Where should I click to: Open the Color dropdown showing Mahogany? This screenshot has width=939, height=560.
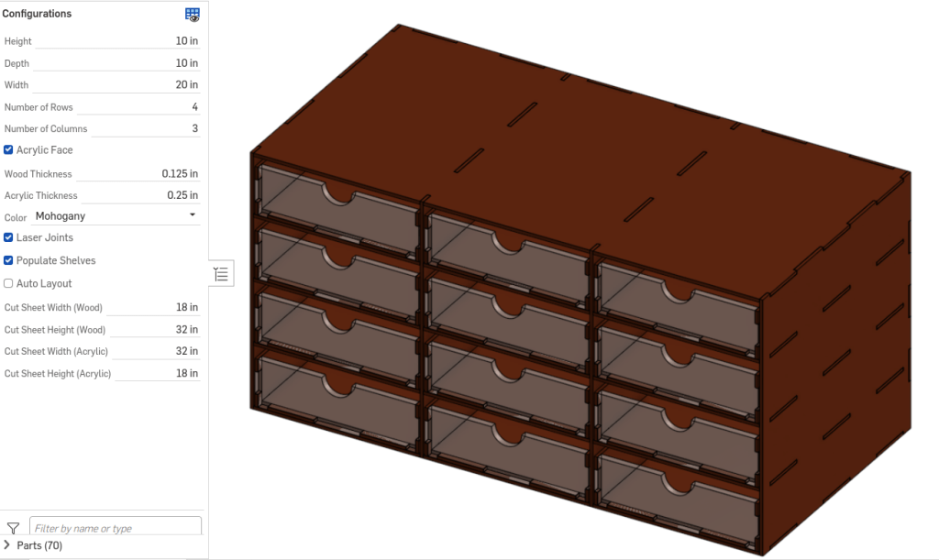pos(115,216)
